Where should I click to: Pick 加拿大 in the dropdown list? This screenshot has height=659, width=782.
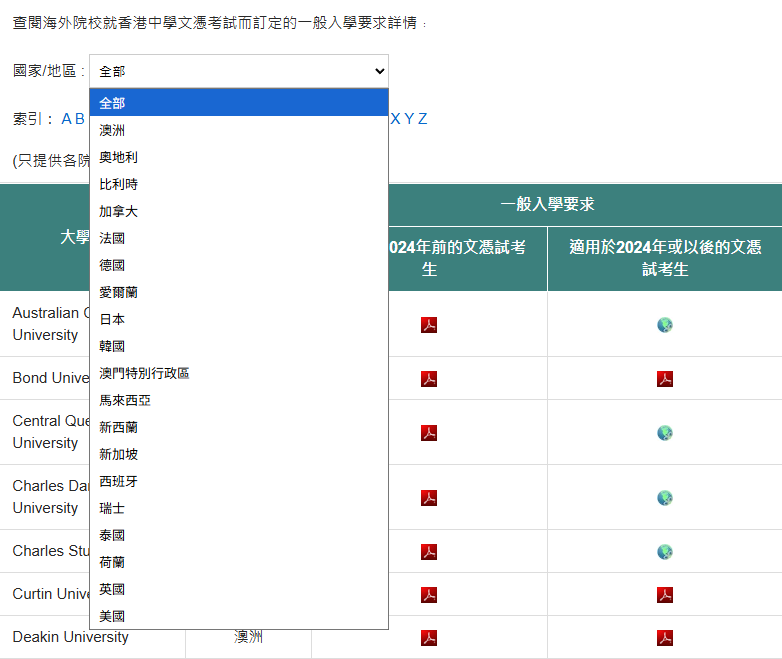coord(239,211)
